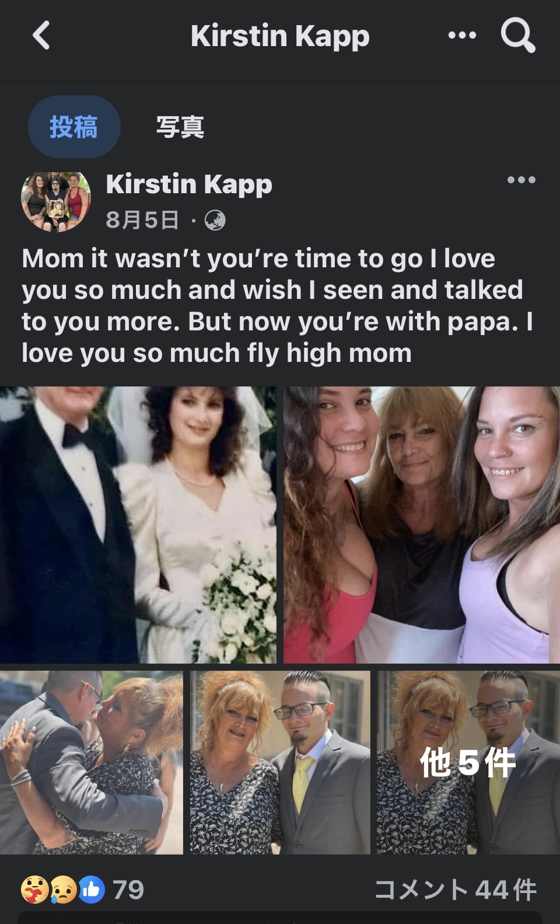Tap the blue thumbs-up reaction icon
The image size is (560, 924).
point(92,890)
